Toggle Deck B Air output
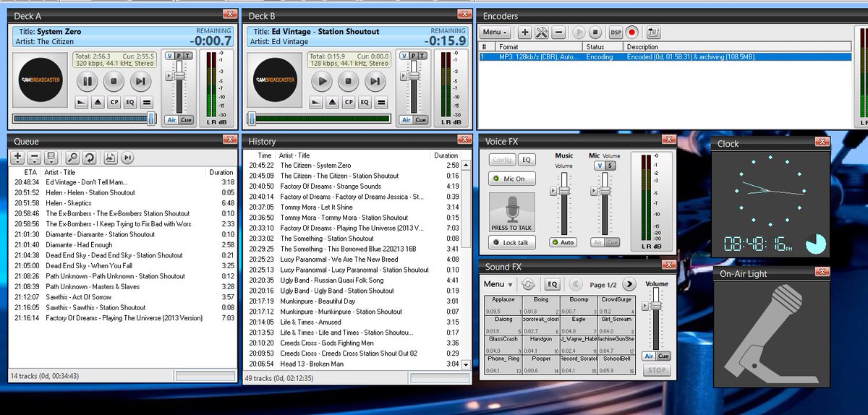 click(406, 120)
